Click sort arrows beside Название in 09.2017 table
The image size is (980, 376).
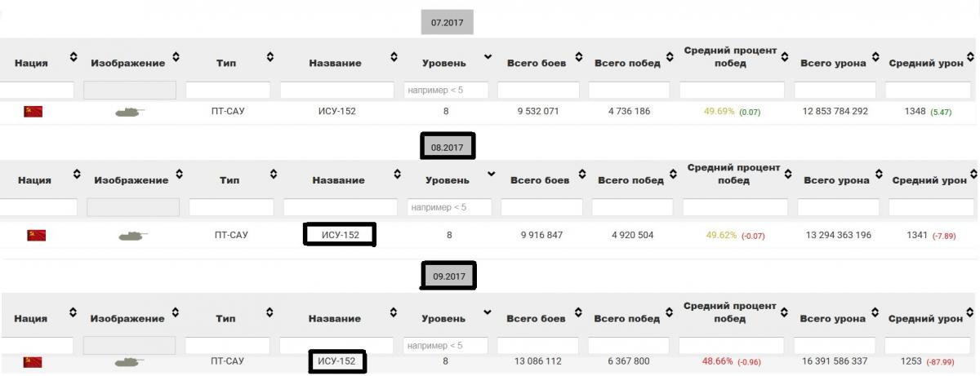(x=394, y=312)
